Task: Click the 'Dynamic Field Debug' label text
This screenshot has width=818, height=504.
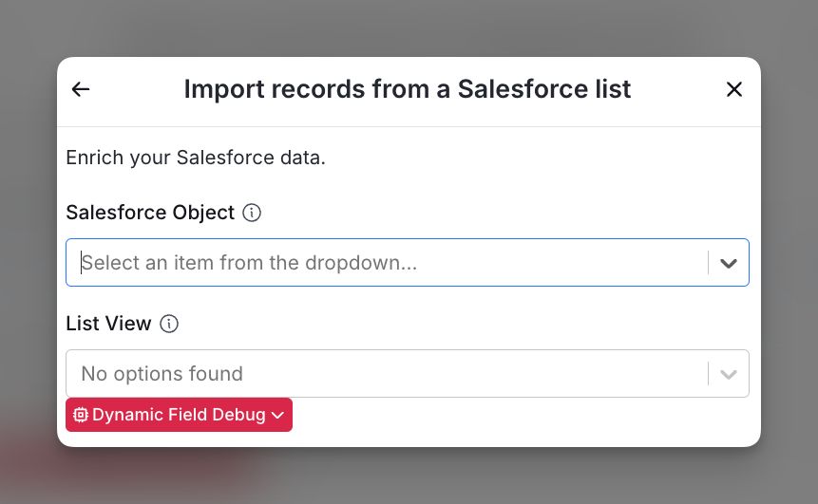Action: point(179,415)
